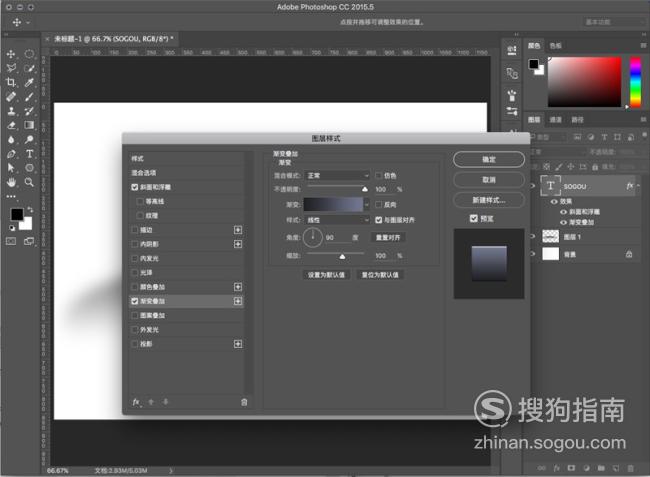Image resolution: width=650 pixels, height=477 pixels.
Task: Click the gradient color bar preview
Action: (x=334, y=204)
